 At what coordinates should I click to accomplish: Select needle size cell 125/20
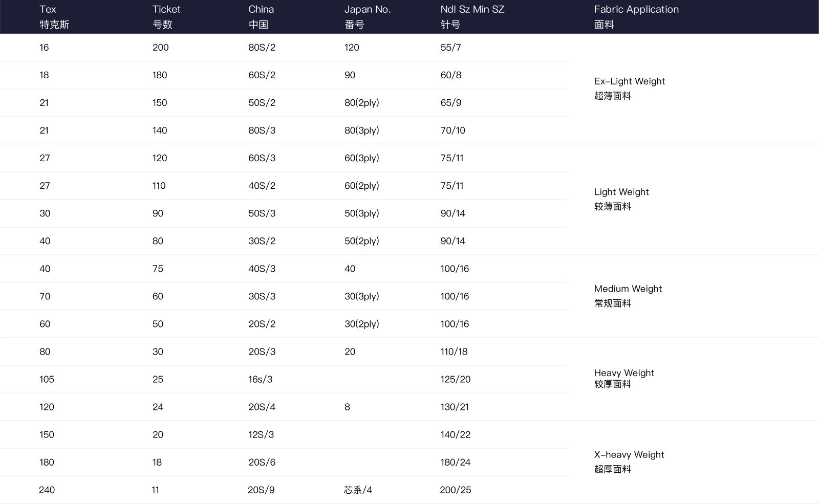pyautogui.click(x=455, y=379)
